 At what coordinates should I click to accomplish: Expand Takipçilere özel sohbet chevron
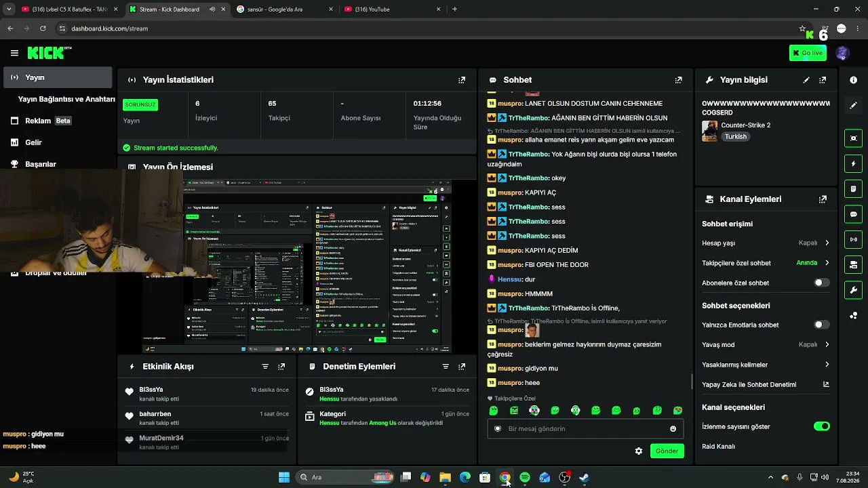(827, 263)
